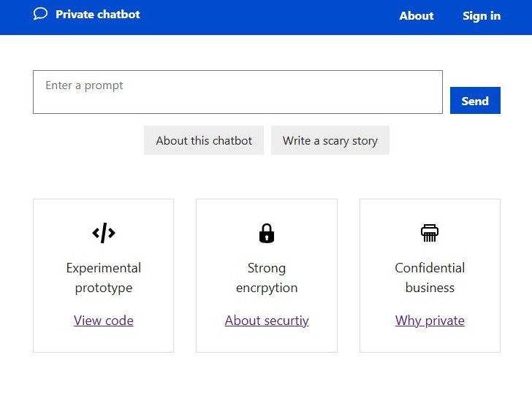
Task: Click the word prototype in first card
Action: coord(104,288)
